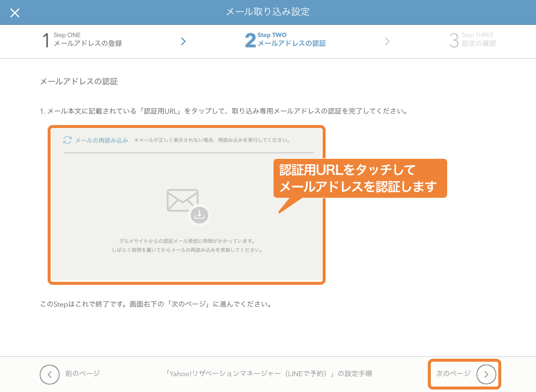Click the 次のページ button

(464, 375)
